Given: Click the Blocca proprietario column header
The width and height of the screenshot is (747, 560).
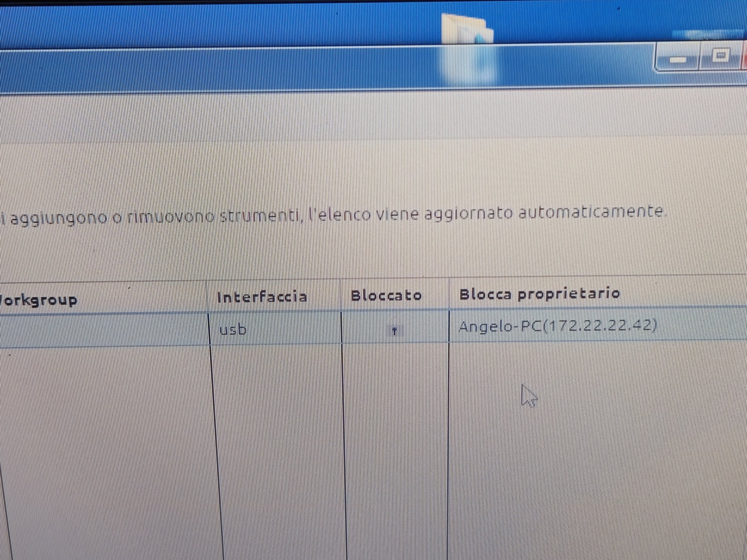Looking at the screenshot, I should 539,294.
